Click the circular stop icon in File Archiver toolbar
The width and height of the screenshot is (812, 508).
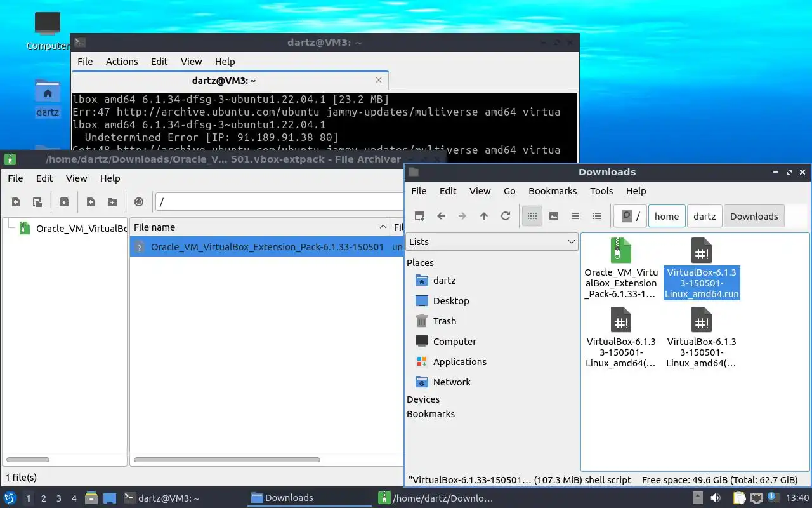[139, 202]
